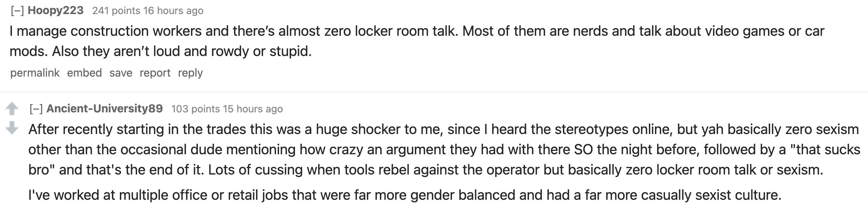Save Hoopy223's comment
Screen dimensions: 868x211
click(x=121, y=73)
